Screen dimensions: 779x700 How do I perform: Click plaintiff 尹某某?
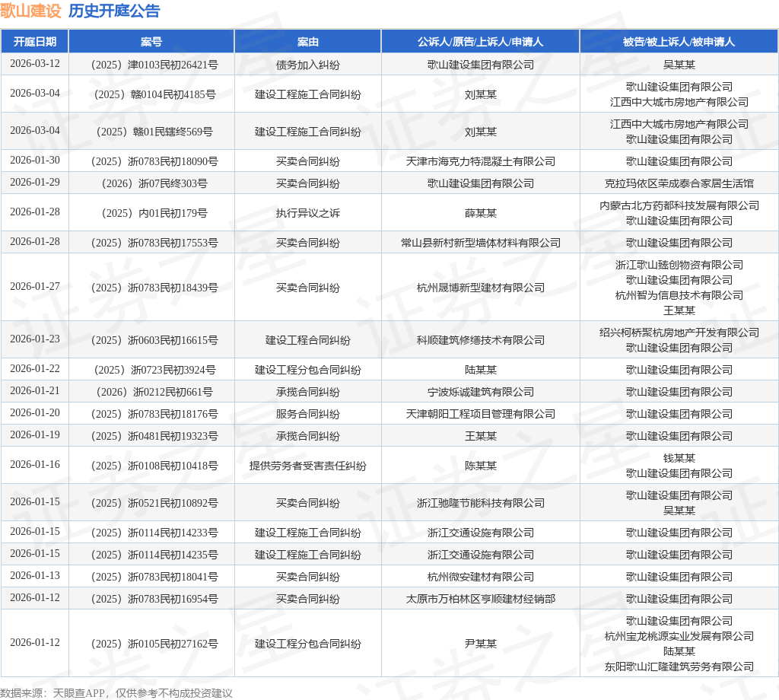[x=481, y=644]
